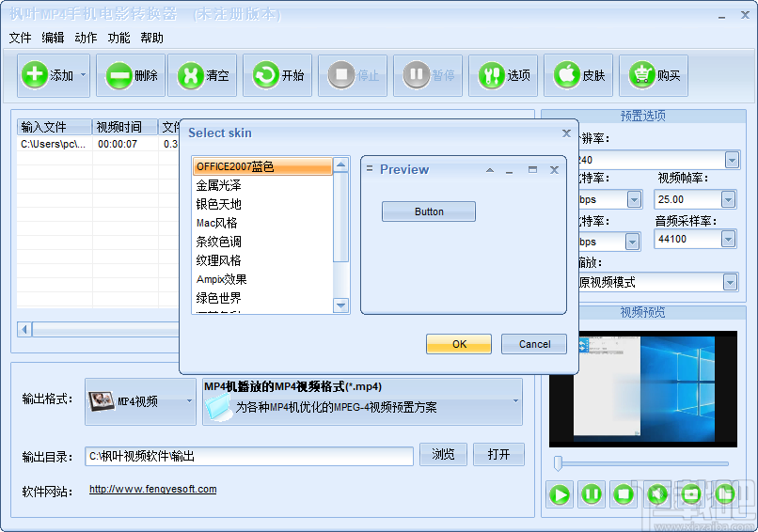Click the skin list scroll up arrow
Viewport: 758px width, 532px height.
pos(340,164)
